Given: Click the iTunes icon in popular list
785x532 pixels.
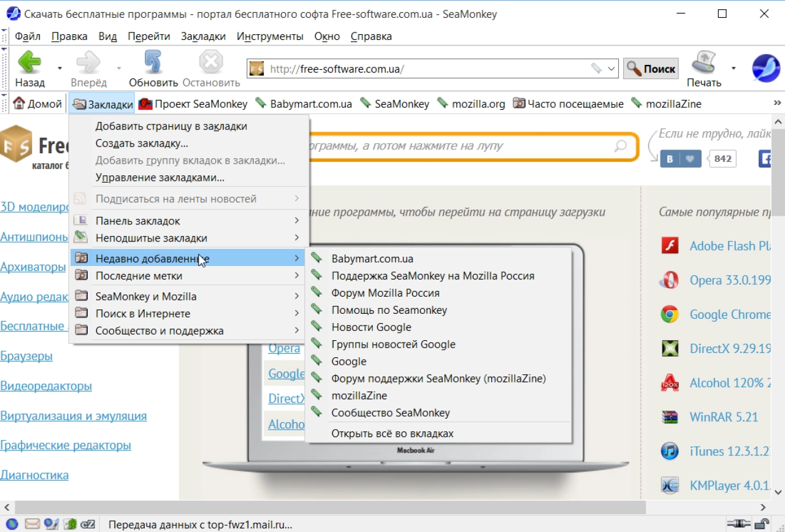Looking at the screenshot, I should coord(670,452).
